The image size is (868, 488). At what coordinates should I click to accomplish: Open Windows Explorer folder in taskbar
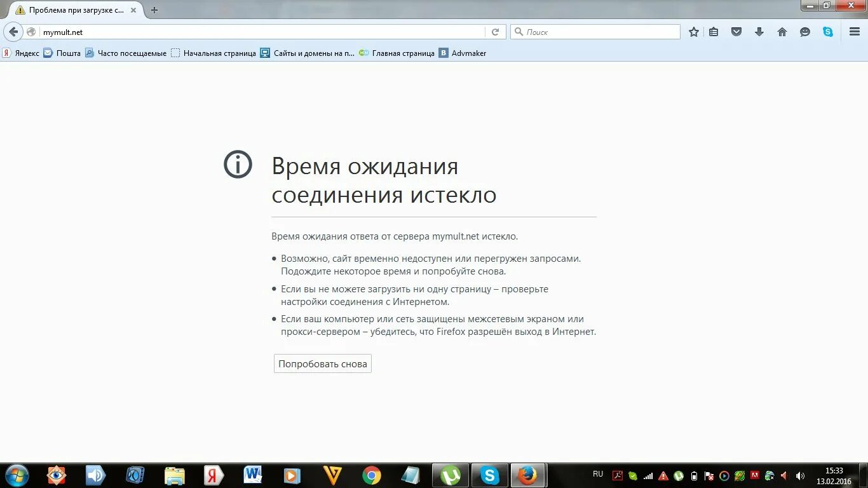pyautogui.click(x=175, y=475)
